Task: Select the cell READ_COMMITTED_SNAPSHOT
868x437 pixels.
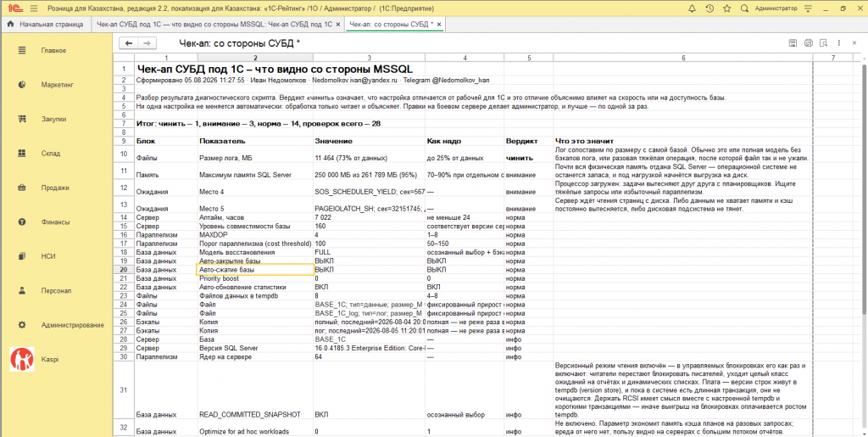Action: (254, 390)
